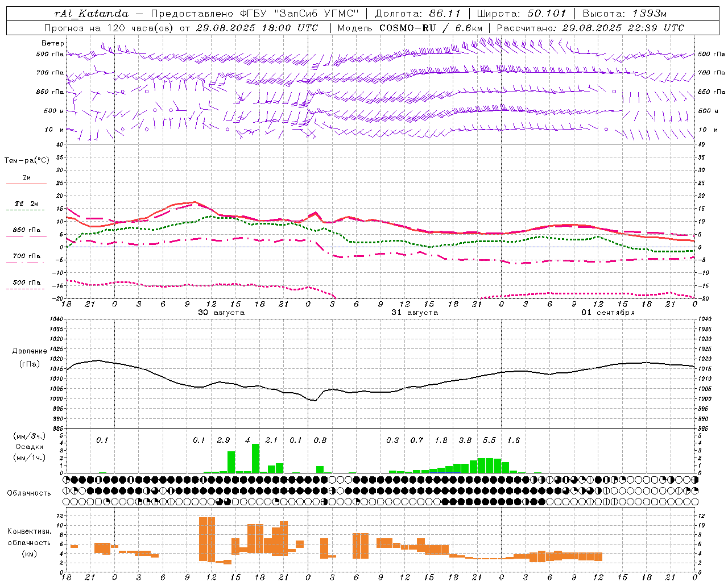Click the precipitation value '1.6'
Screen dimensions: 728x582
[x=514, y=440]
